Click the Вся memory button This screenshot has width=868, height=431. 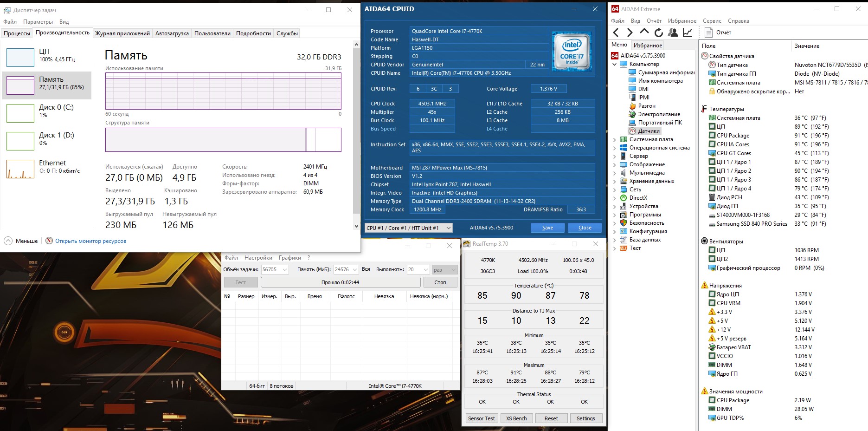[x=366, y=269]
